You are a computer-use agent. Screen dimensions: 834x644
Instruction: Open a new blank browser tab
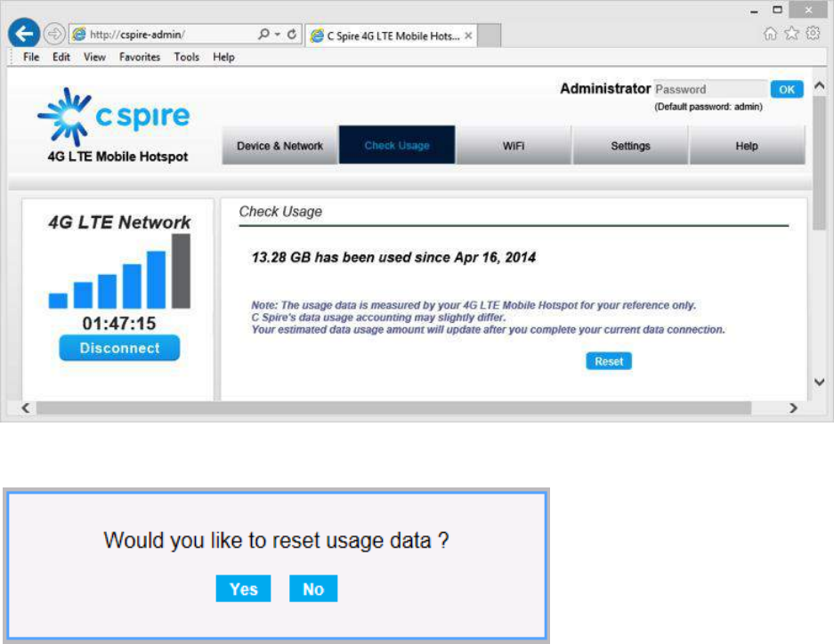click(489, 36)
